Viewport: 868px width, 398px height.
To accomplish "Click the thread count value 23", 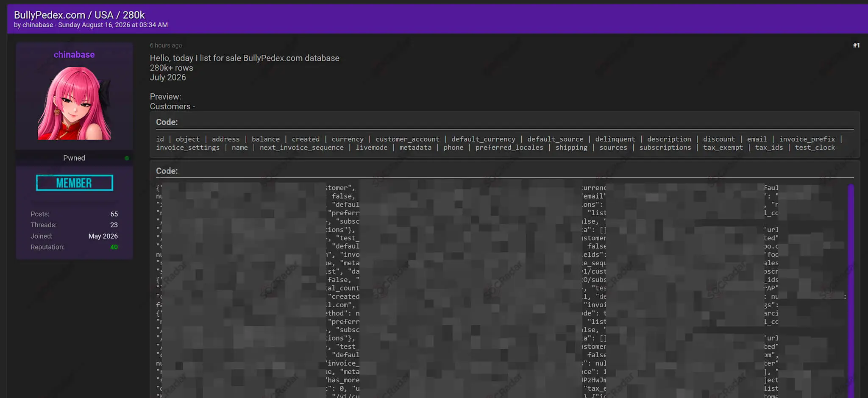I will pyautogui.click(x=114, y=225).
